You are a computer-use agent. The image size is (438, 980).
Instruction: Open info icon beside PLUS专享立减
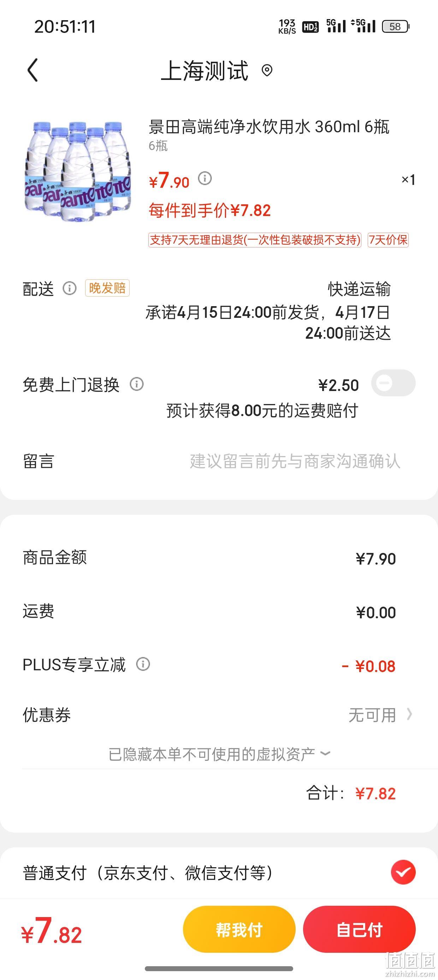[x=143, y=664]
